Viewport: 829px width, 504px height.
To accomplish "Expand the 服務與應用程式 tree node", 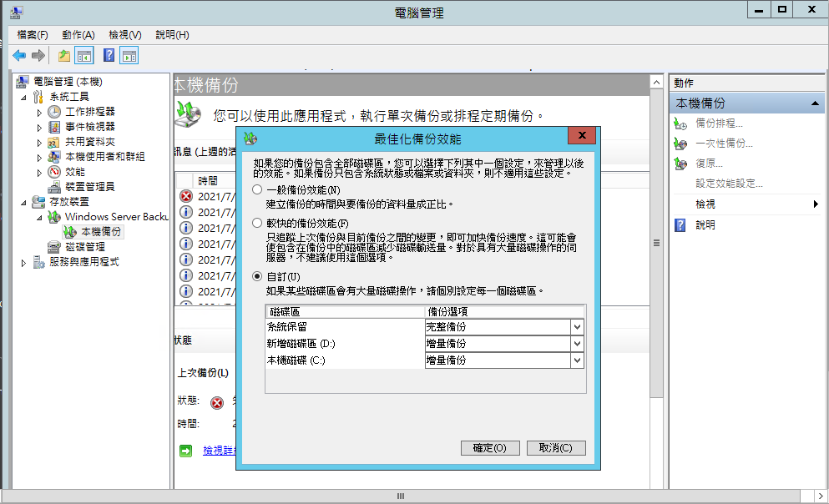I will tap(23, 263).
